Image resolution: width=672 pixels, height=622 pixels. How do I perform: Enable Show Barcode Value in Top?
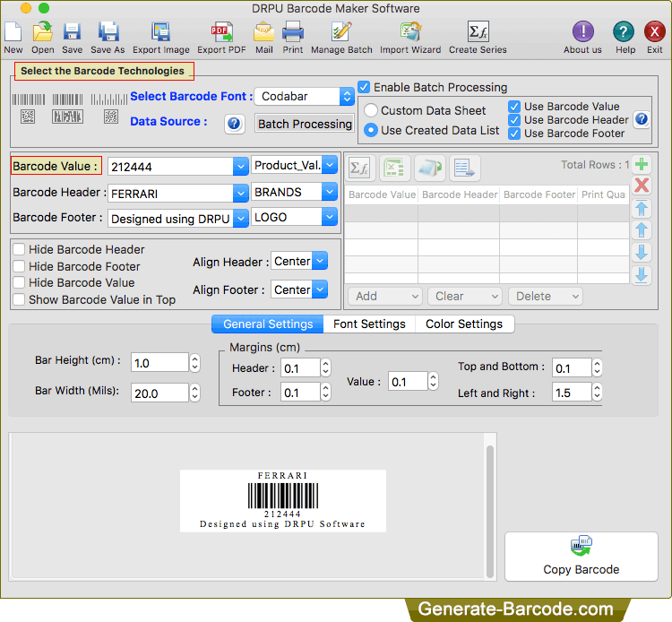pyautogui.click(x=19, y=299)
